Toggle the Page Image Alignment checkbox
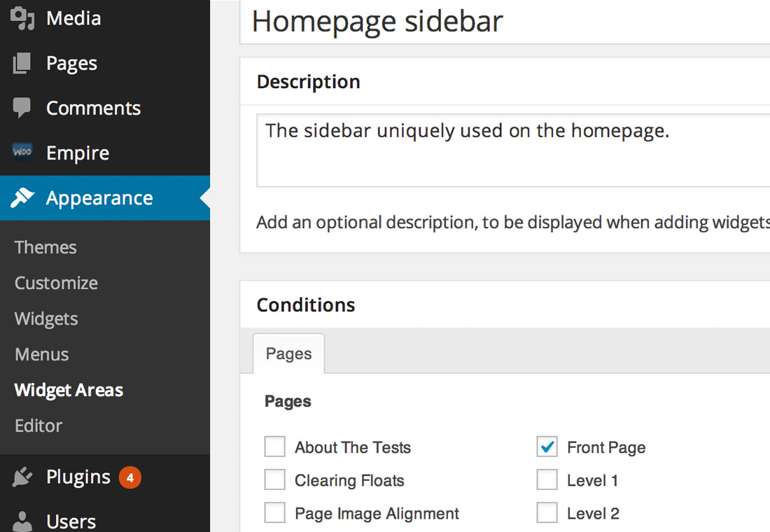The image size is (770, 532). [275, 513]
